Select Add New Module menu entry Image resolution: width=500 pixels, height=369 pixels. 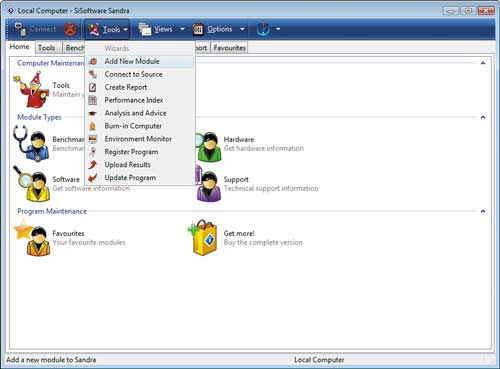point(140,61)
